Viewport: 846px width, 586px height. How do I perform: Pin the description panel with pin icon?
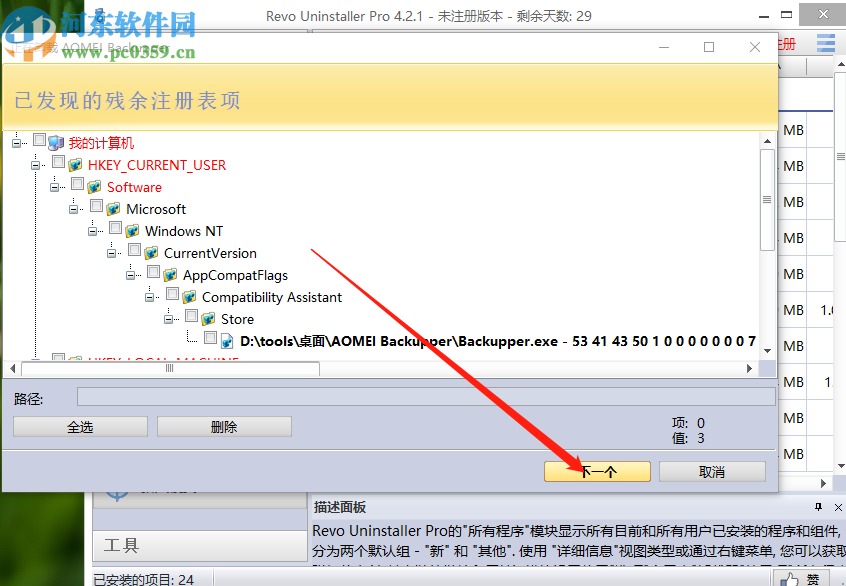[x=818, y=507]
